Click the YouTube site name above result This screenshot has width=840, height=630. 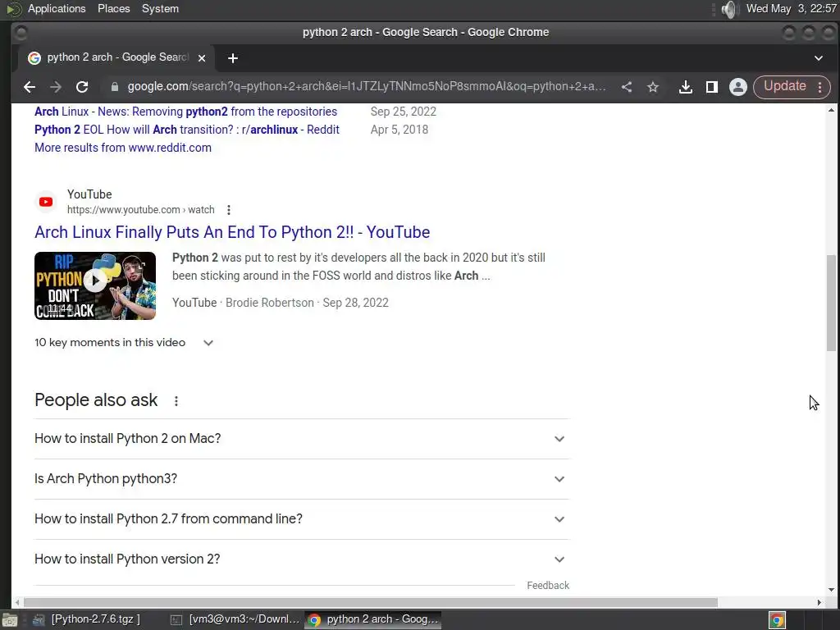click(89, 194)
